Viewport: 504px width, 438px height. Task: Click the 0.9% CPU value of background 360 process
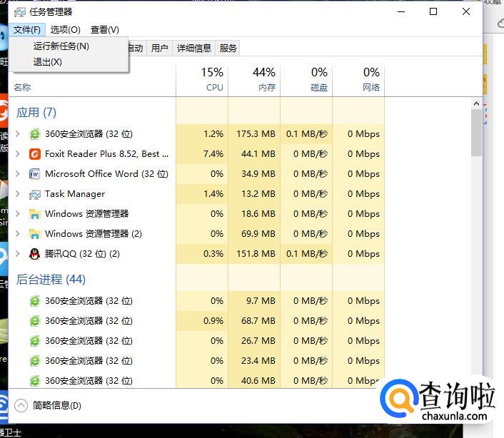tap(213, 321)
